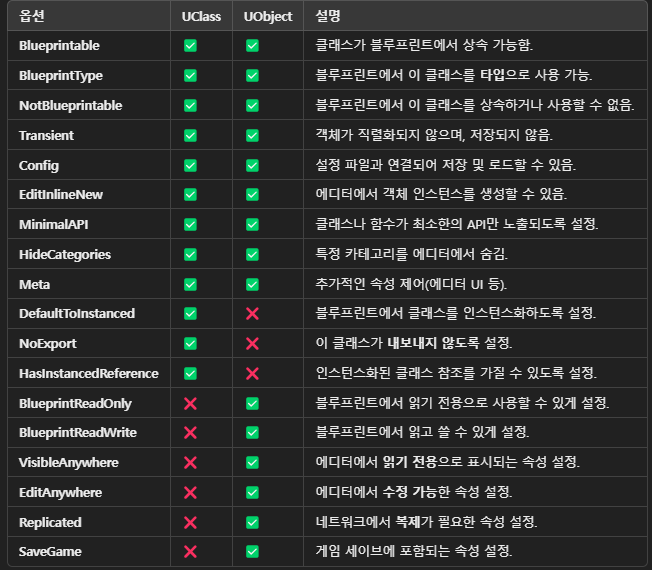Click the UClass checkmark for BlueprintType
Screen dimensions: 652x570
tap(190, 76)
